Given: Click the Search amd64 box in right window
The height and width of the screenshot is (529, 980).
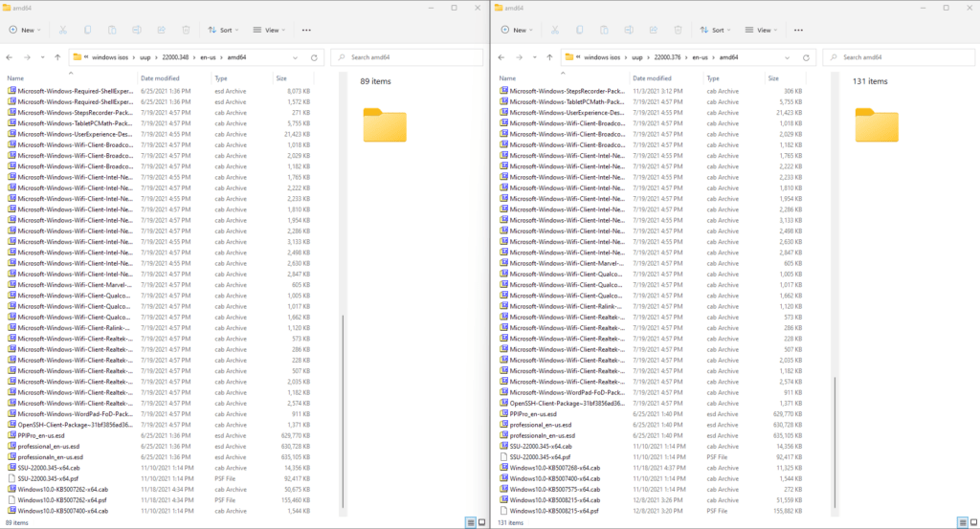Looking at the screenshot, I should pyautogui.click(x=899, y=57).
